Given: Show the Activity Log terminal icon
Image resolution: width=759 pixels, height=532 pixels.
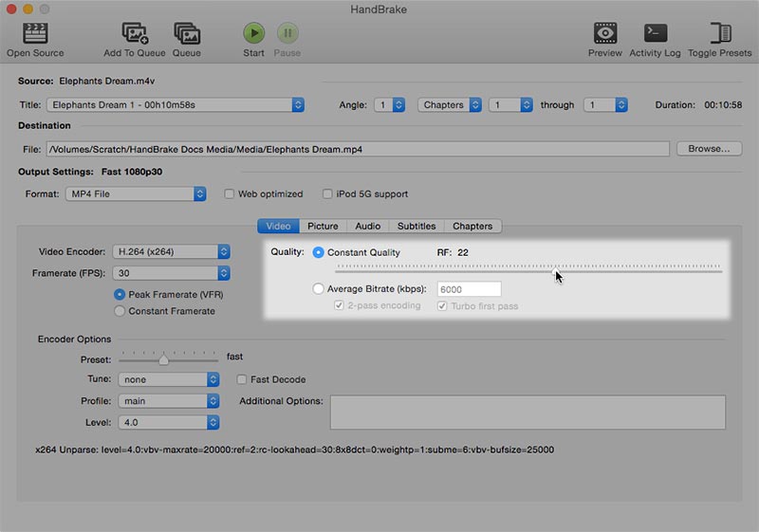Looking at the screenshot, I should (655, 33).
